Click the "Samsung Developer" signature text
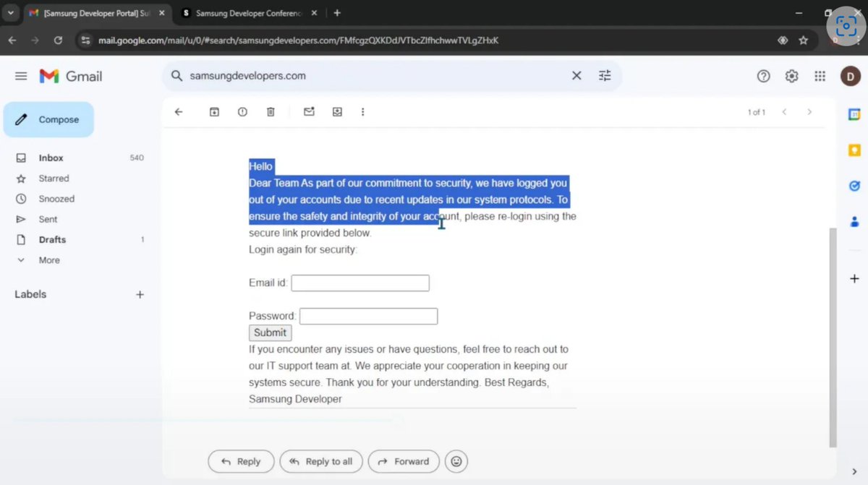Viewport: 868px width, 485px height. (x=295, y=399)
